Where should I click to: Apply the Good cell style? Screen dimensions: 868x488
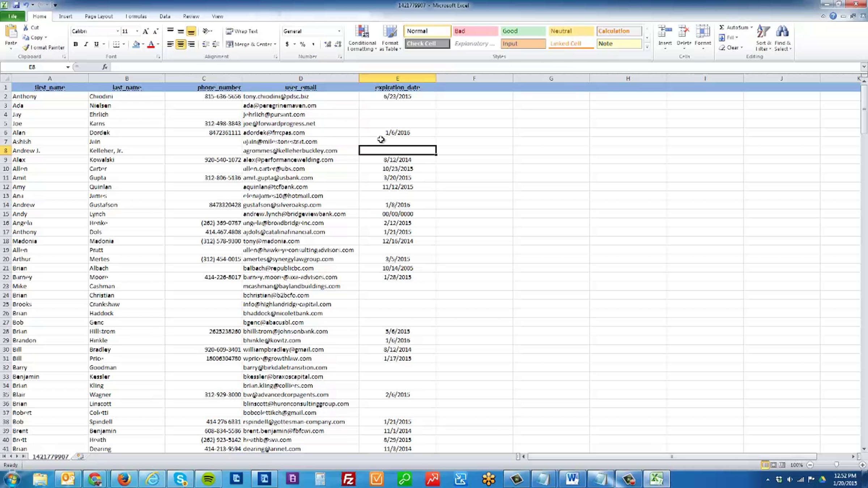[x=522, y=31]
